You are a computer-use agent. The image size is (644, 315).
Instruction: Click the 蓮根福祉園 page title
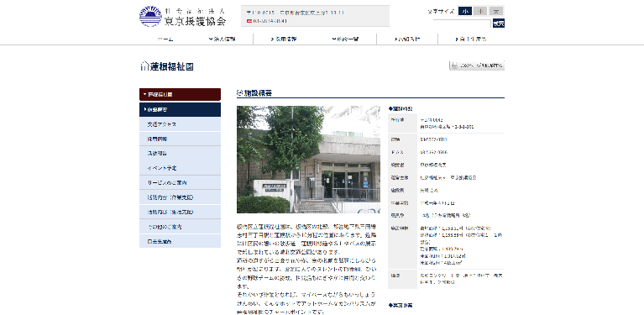tap(171, 66)
